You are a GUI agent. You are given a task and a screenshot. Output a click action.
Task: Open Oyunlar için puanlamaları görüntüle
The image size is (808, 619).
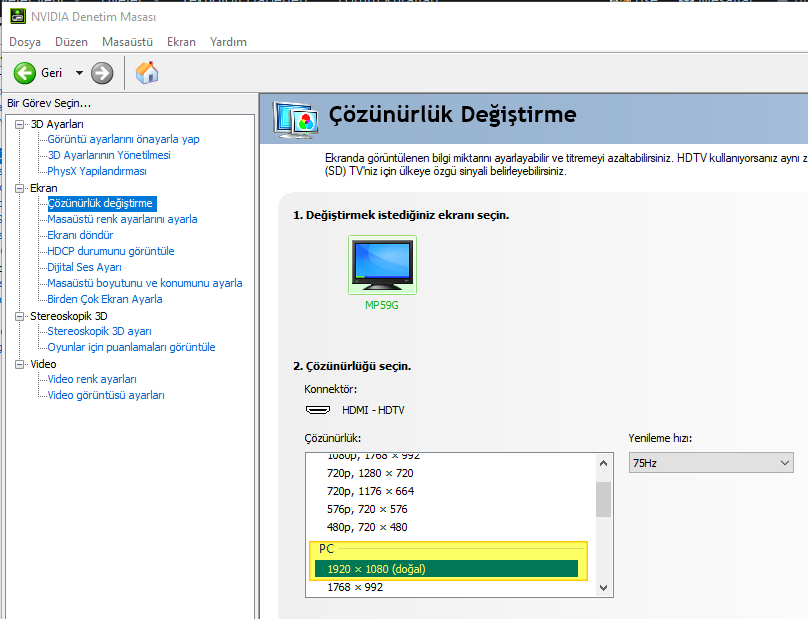[x=131, y=347]
